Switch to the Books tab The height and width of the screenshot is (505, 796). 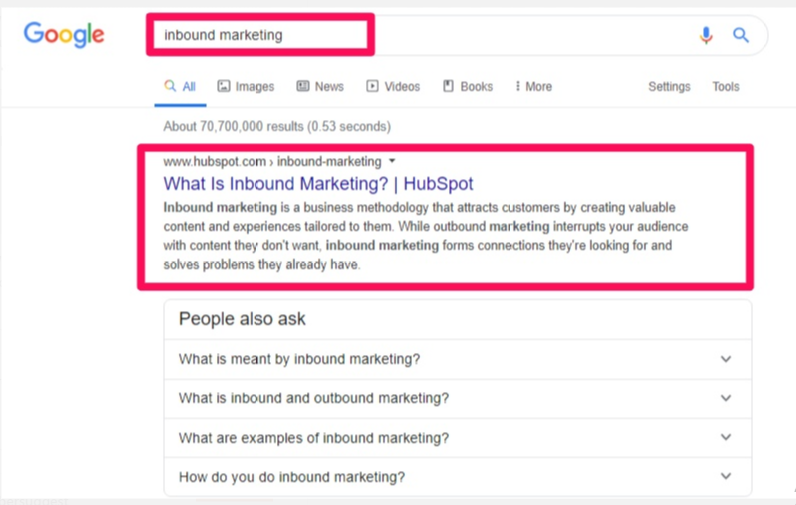pos(468,86)
